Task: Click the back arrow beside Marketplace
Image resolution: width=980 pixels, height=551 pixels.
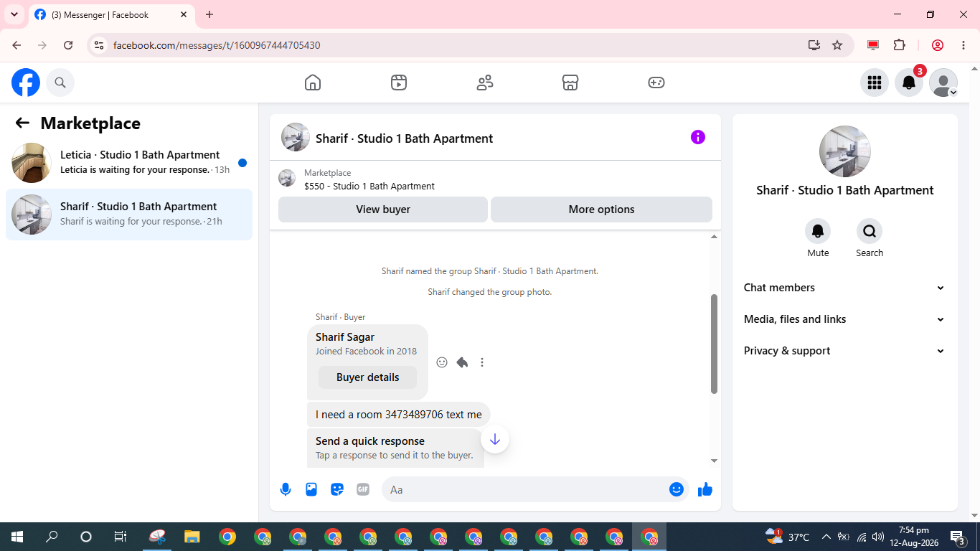Action: click(22, 123)
